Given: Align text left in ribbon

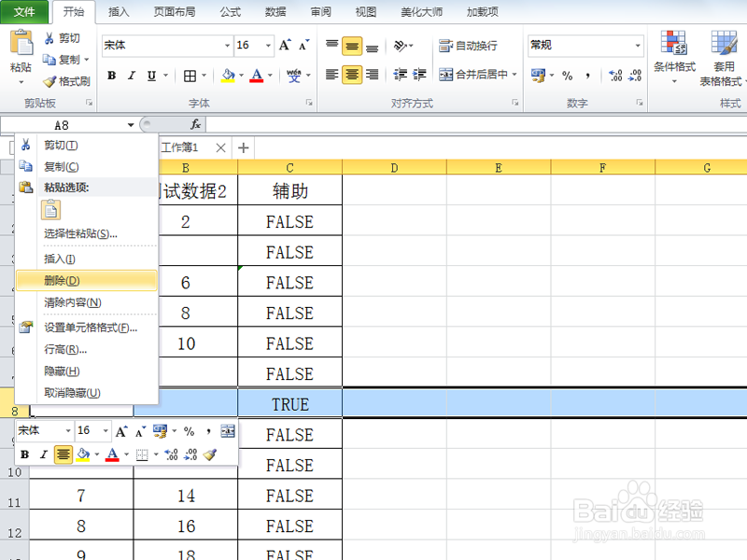Looking at the screenshot, I should (x=332, y=75).
